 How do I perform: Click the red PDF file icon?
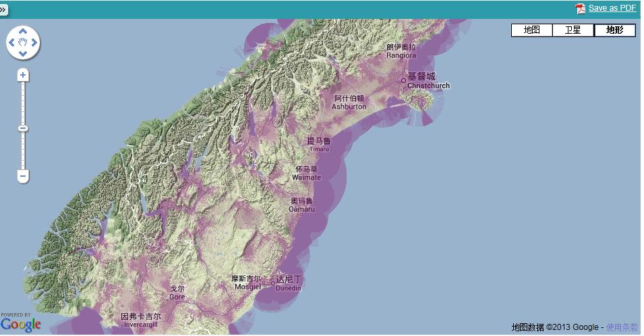tap(580, 9)
